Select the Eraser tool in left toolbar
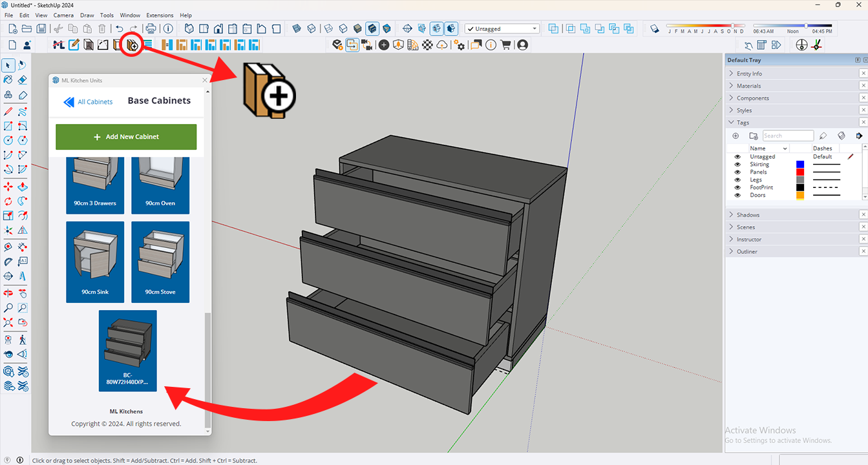 point(23,80)
